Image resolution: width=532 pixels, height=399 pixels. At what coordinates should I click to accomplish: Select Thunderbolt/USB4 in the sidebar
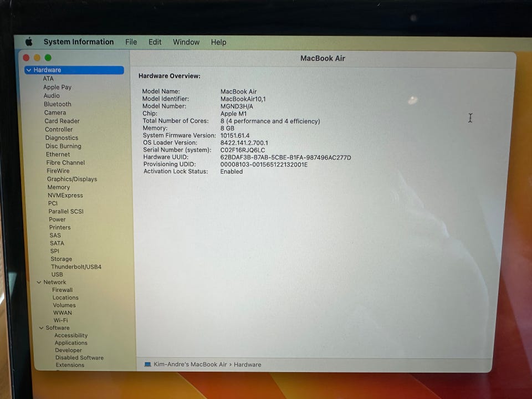(x=76, y=267)
